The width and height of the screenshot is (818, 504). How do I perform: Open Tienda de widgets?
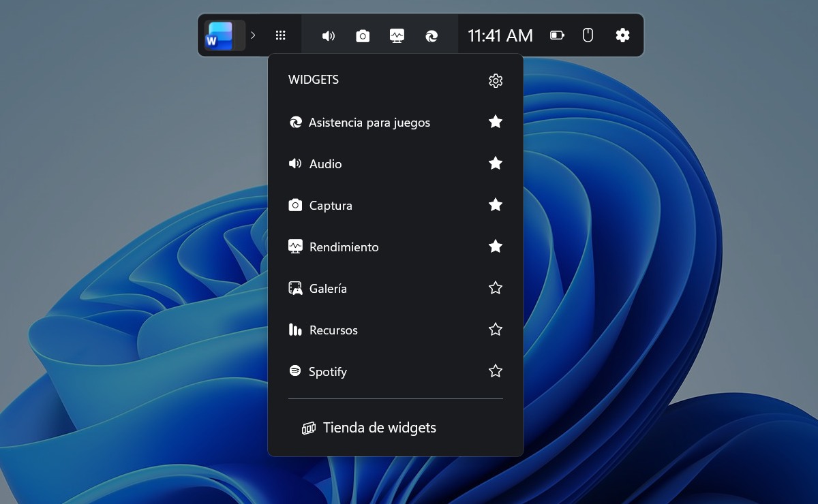point(378,428)
